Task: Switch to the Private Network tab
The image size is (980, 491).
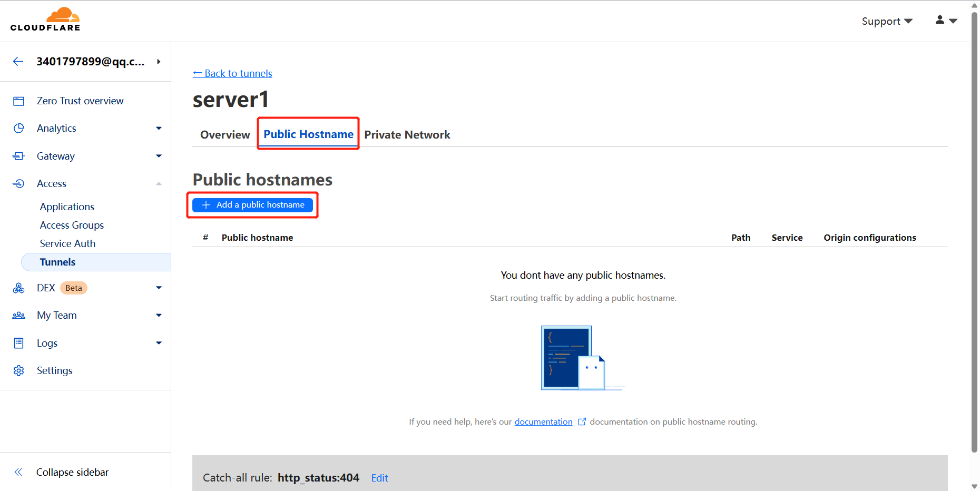Action: (407, 135)
